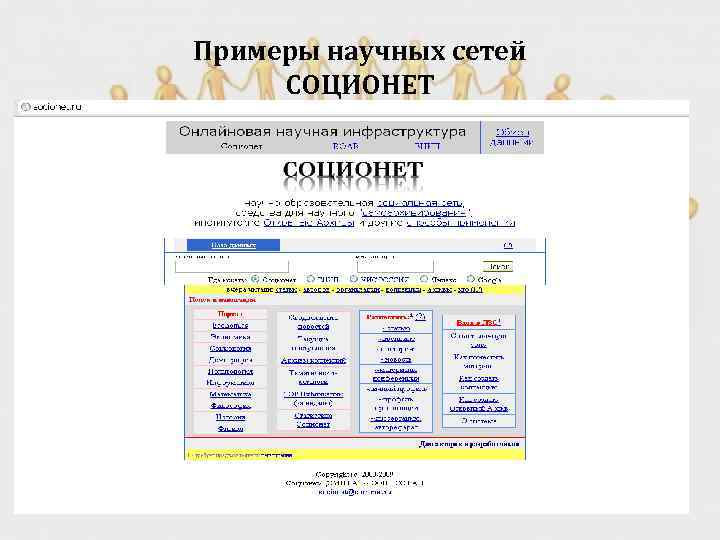The width and height of the screenshot is (720, 540).
Task: Open the (?) help link beside the search tab
Action: click(x=508, y=245)
